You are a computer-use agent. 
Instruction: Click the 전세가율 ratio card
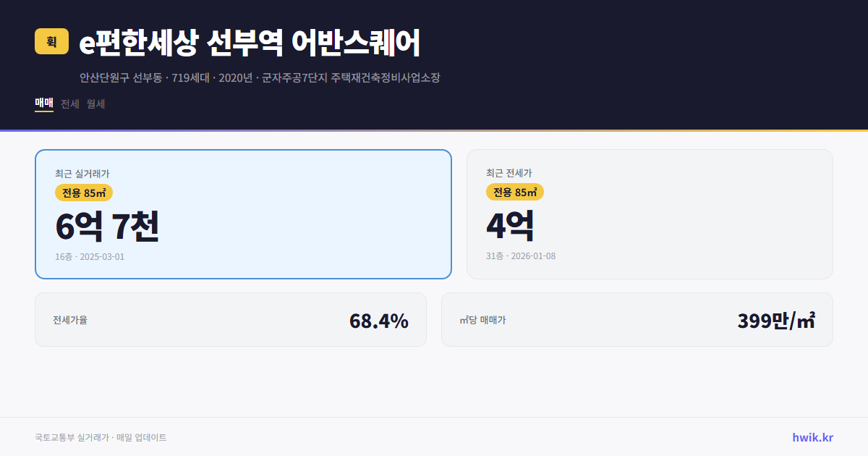pos(231,319)
